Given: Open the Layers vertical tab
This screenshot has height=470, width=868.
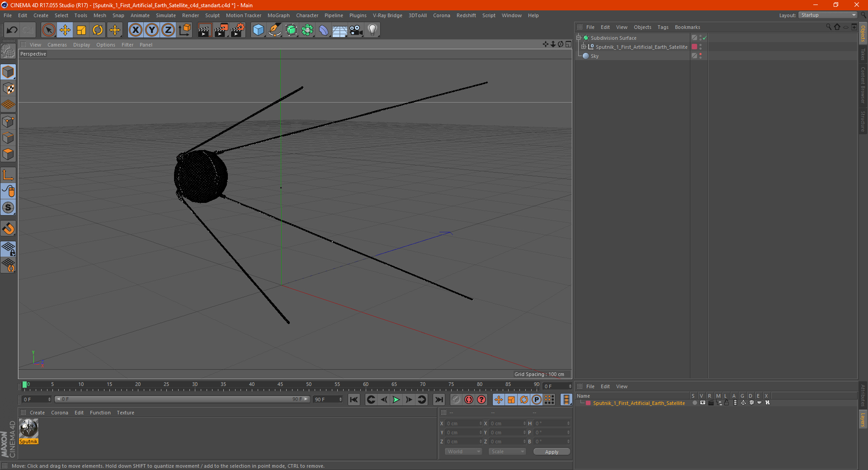Looking at the screenshot, I should click(863, 419).
